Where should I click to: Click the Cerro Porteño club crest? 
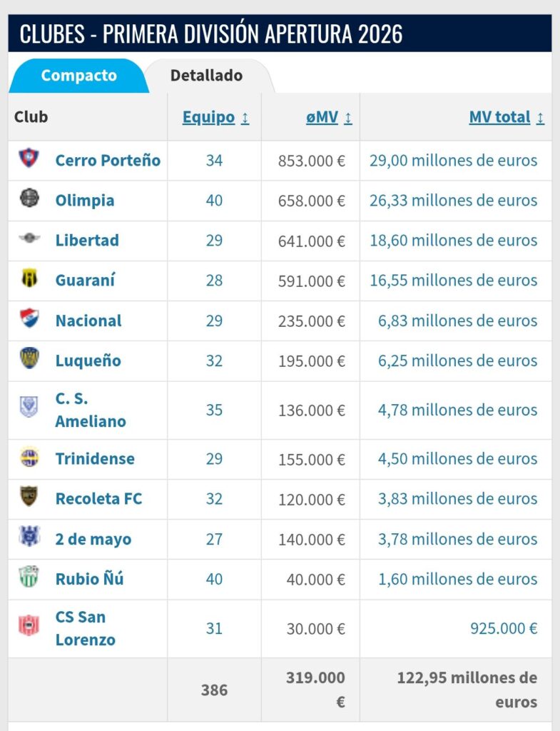pos(29,159)
